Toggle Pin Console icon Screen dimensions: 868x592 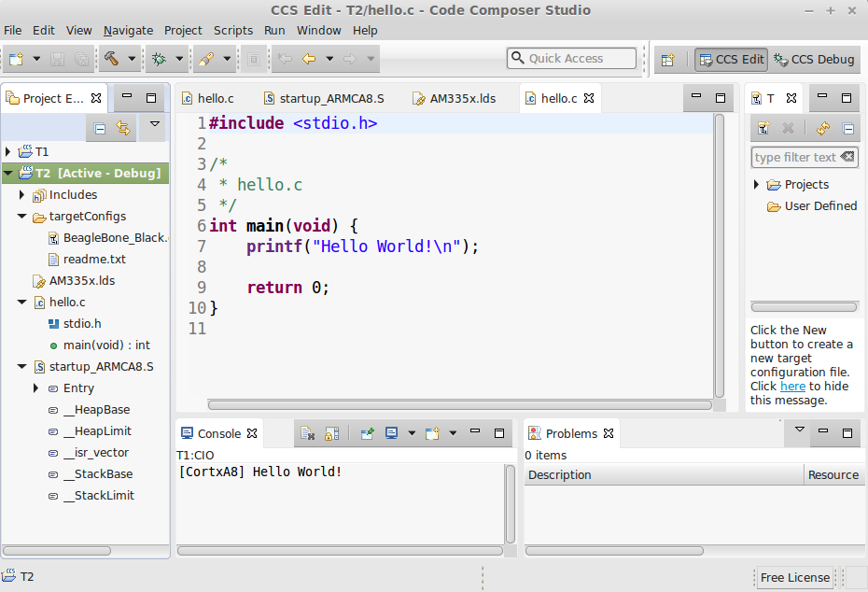tap(367, 433)
